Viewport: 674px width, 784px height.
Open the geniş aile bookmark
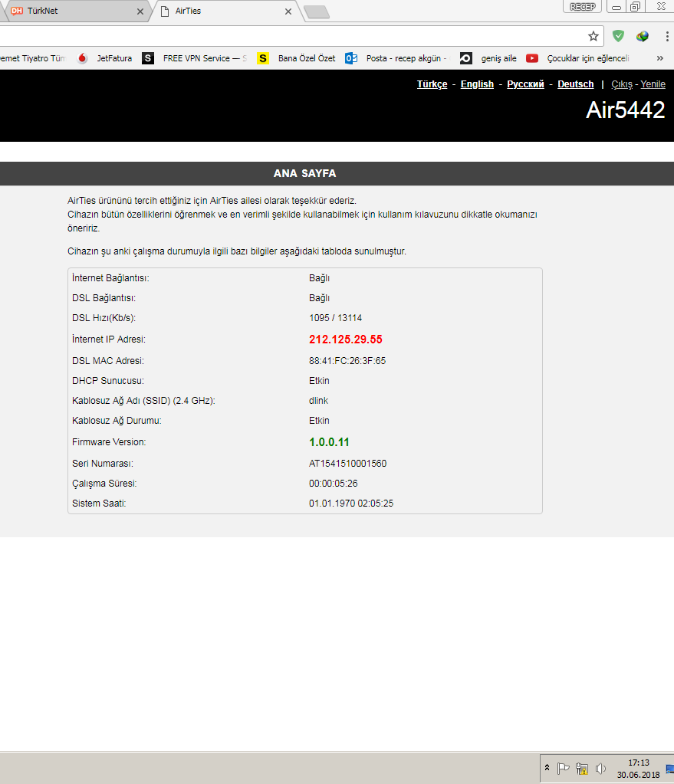488,58
